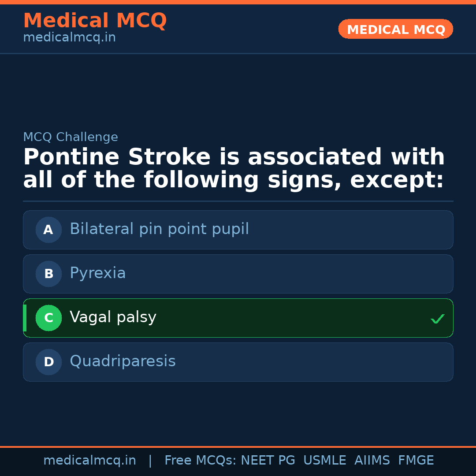The image size is (476, 476).
Task: Click the green C badge icon
Action: [48, 318]
